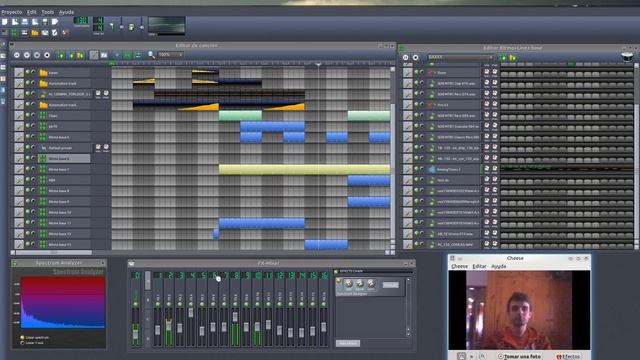Mute the top track in Beat+Bassline Editor

(x=417, y=72)
